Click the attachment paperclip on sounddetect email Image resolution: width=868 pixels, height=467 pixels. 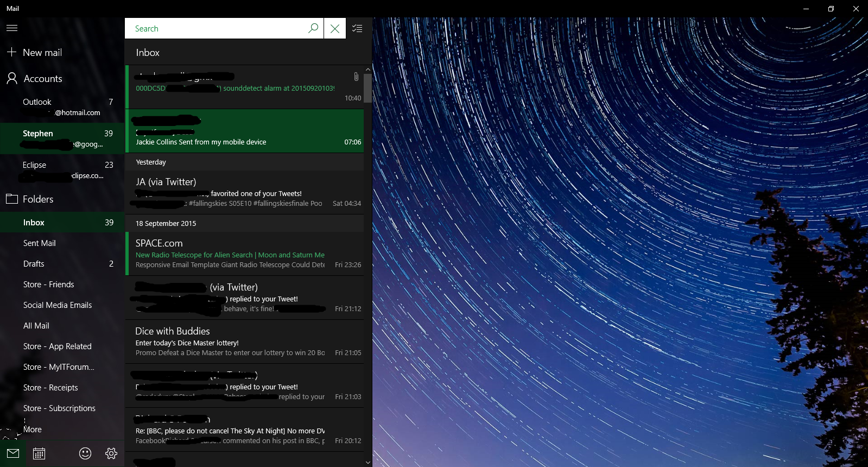pos(356,77)
